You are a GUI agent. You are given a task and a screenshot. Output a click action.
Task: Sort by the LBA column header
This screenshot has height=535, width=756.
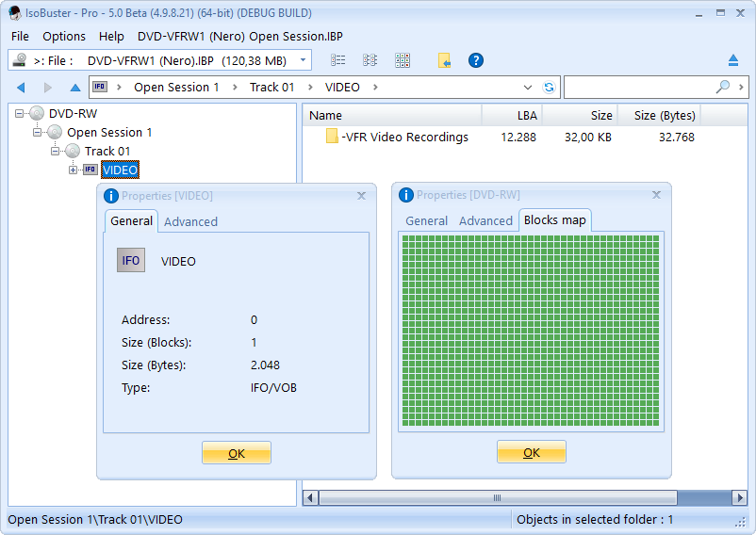pyautogui.click(x=512, y=115)
